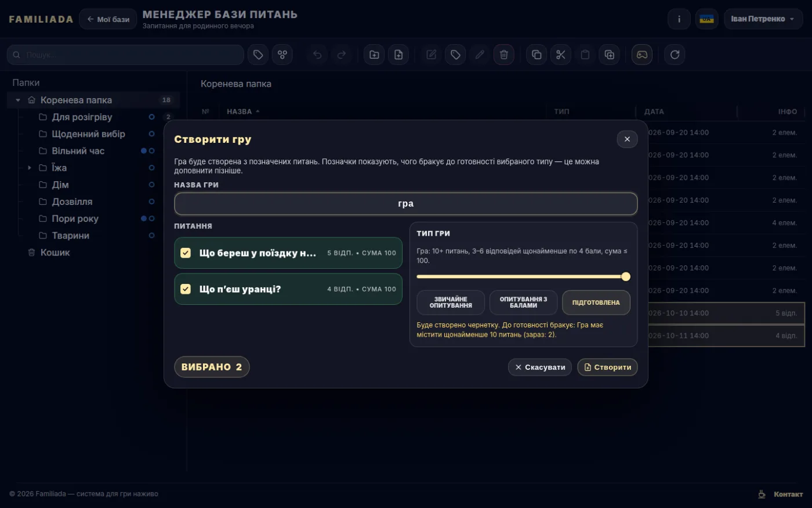Open the "Іван Петренко" user dropdown
Image resolution: width=812 pixels, height=508 pixels.
coord(763,19)
